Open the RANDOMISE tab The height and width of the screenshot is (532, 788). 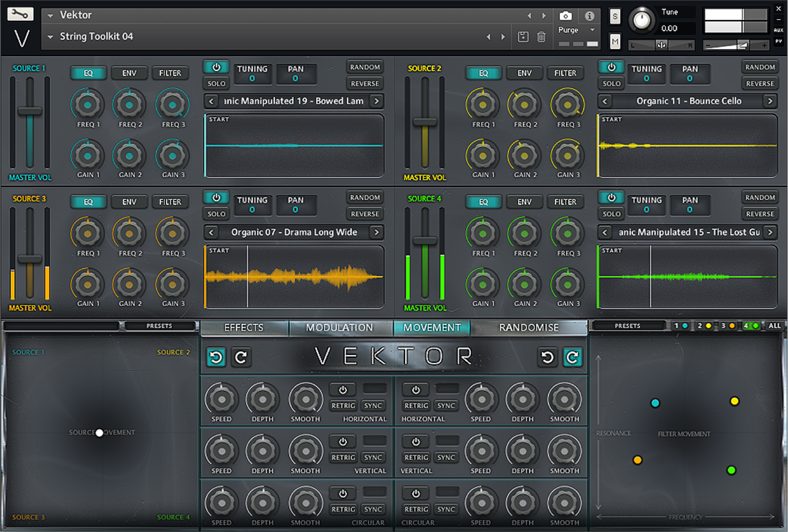(529, 327)
